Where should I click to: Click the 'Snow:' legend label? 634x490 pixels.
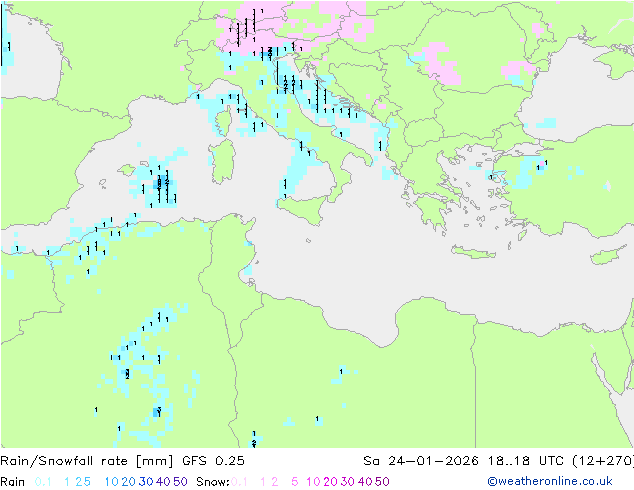point(213,482)
